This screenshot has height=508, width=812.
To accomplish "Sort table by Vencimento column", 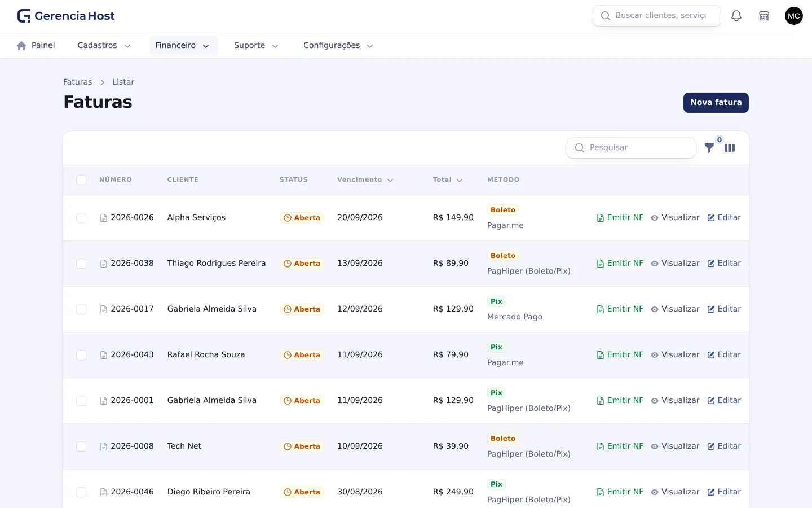I will (365, 180).
